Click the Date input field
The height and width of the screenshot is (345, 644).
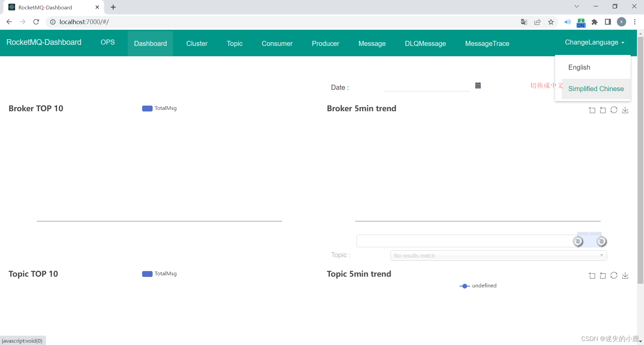(x=427, y=86)
